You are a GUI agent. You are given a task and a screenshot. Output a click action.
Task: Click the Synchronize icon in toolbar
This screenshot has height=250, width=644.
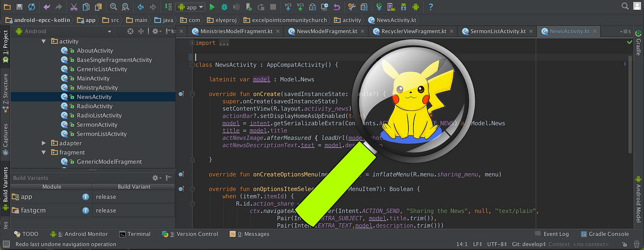coord(31,7)
